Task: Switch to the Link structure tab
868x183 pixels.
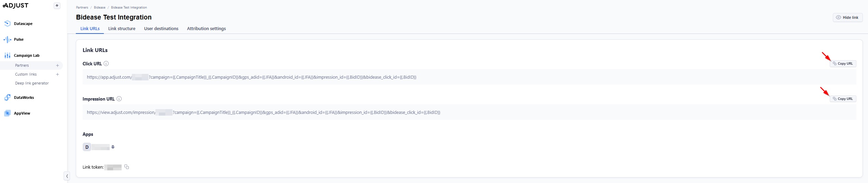Action: 122,29
